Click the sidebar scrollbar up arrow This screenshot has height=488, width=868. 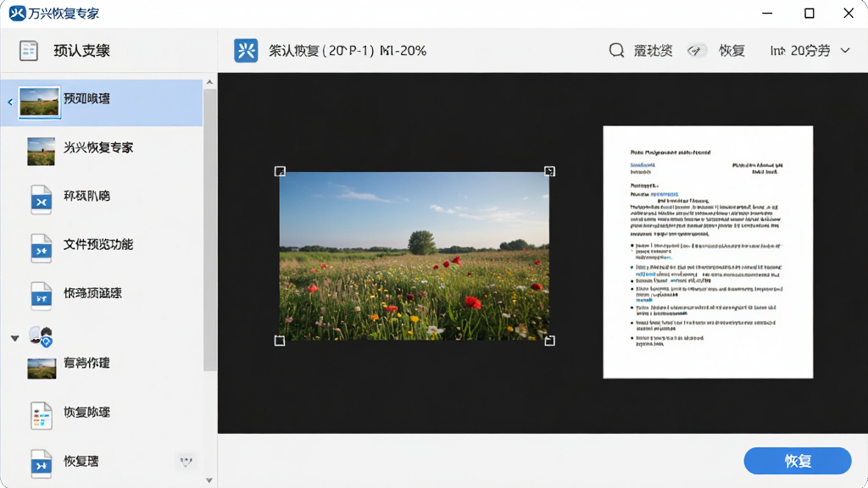(209, 82)
